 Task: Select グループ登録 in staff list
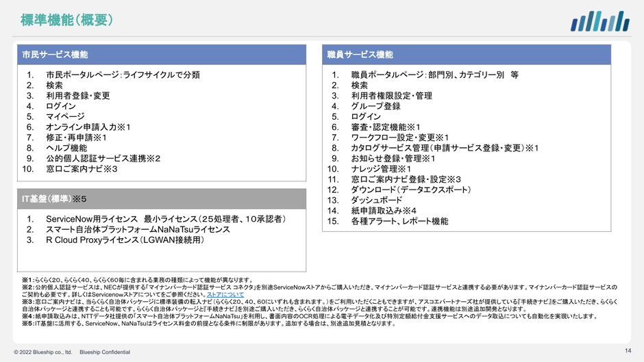click(x=375, y=106)
